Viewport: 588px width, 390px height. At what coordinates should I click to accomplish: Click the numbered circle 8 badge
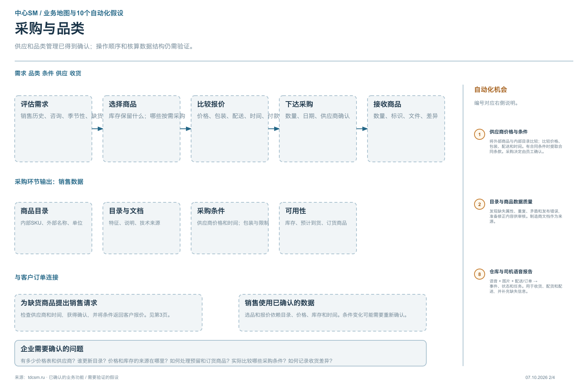click(479, 274)
